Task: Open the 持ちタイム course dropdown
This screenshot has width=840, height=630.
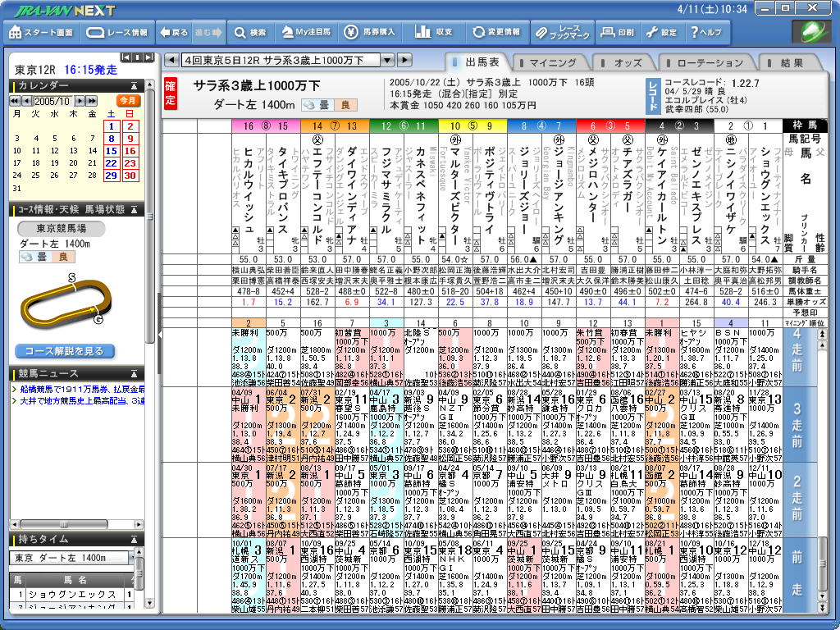Action: click(134, 558)
